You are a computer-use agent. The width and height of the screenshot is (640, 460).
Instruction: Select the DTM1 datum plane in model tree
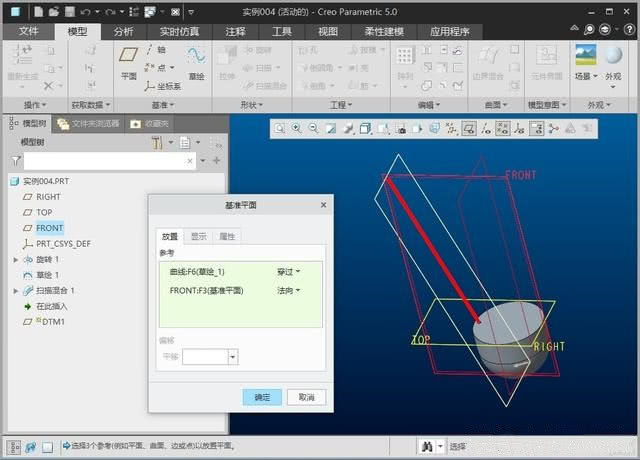coord(44,322)
